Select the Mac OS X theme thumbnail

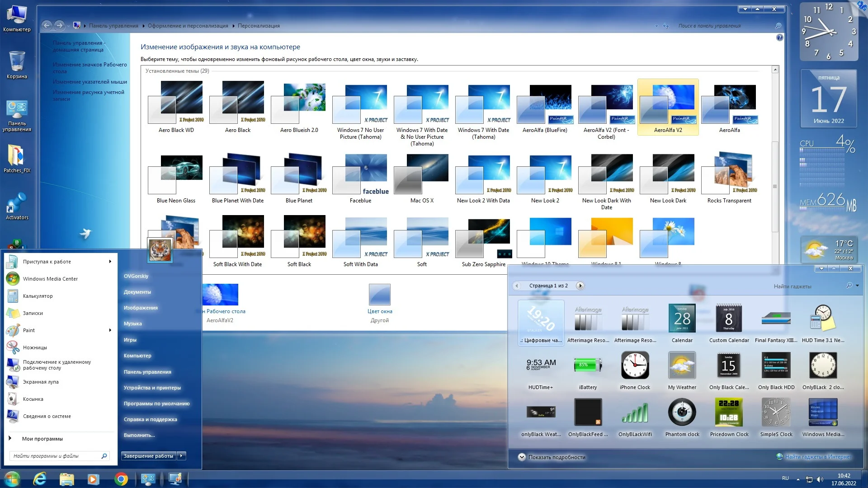(x=421, y=174)
